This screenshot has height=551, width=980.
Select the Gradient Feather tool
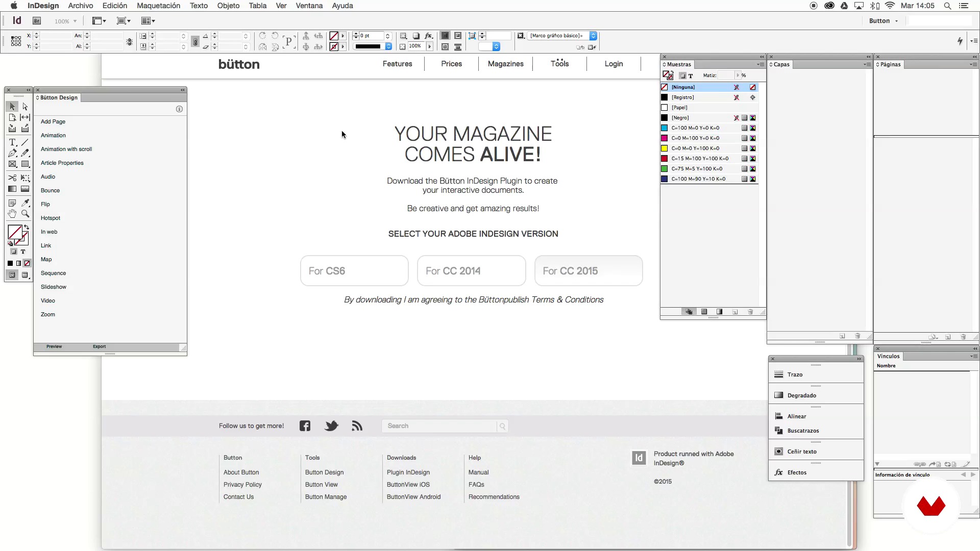click(x=25, y=189)
